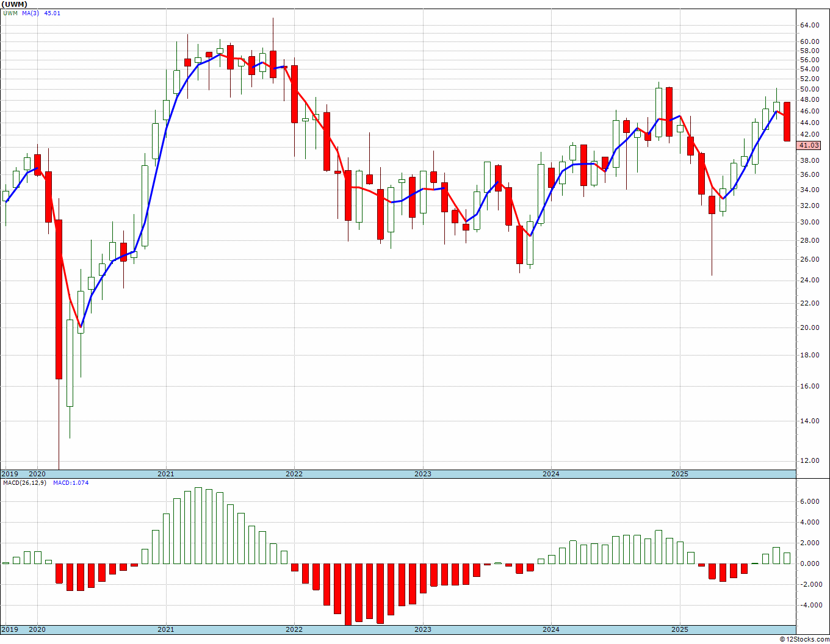The height and width of the screenshot is (644, 830).
Task: Click the (UWM) ticker title
Action: pos(15,4)
